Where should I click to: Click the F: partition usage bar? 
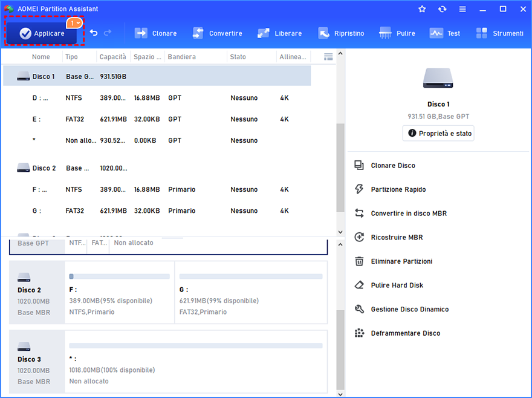(120, 276)
